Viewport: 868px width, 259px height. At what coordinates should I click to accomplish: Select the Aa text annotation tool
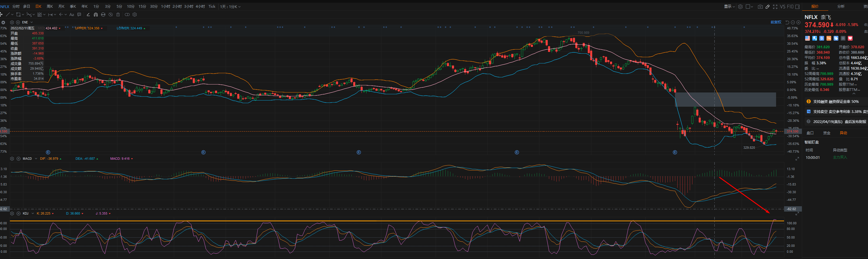[72, 15]
